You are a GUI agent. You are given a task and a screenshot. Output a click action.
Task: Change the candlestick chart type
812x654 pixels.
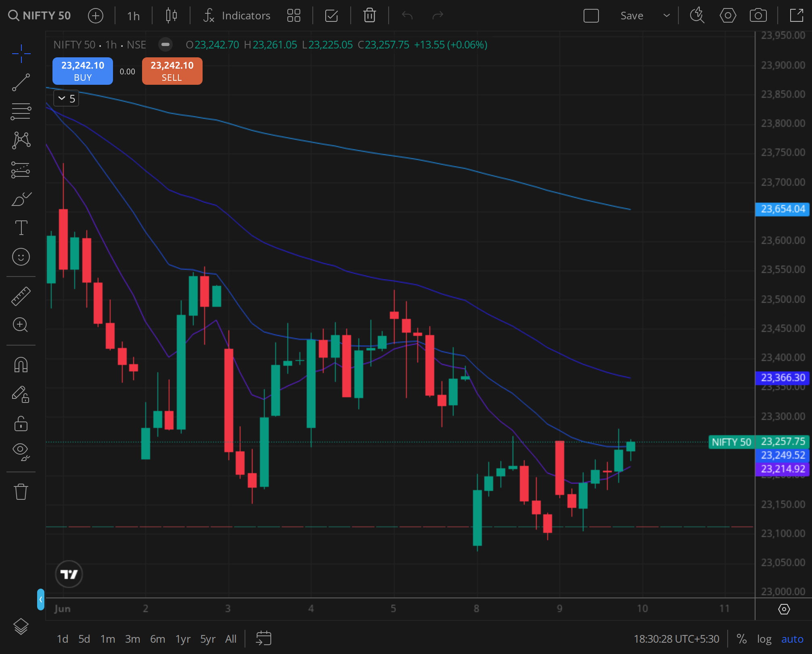pyautogui.click(x=172, y=16)
